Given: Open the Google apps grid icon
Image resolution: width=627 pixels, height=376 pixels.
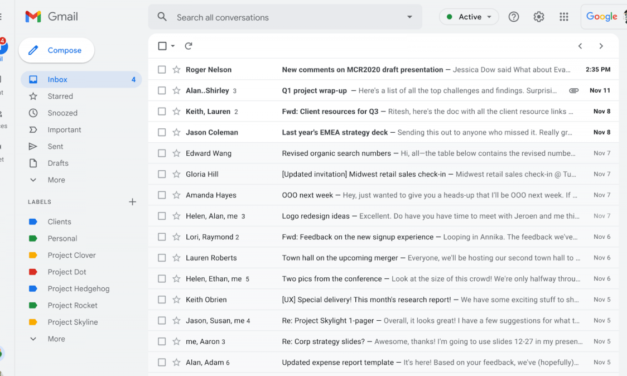Looking at the screenshot, I should tap(564, 17).
